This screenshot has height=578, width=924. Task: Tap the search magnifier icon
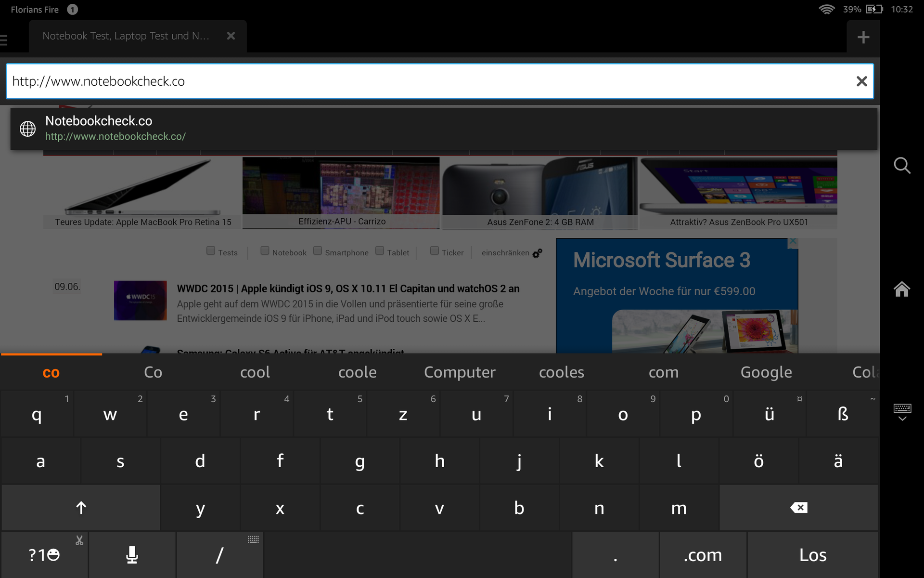(x=902, y=166)
